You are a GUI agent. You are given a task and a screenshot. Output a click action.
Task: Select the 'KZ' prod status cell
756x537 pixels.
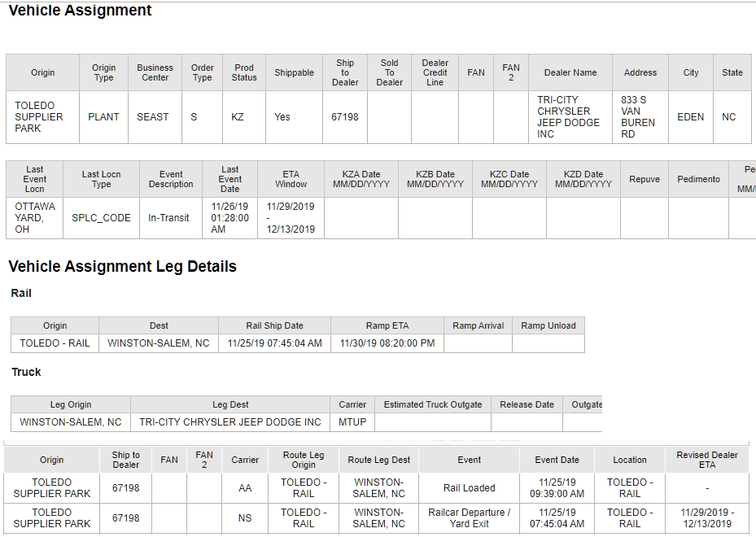click(244, 116)
